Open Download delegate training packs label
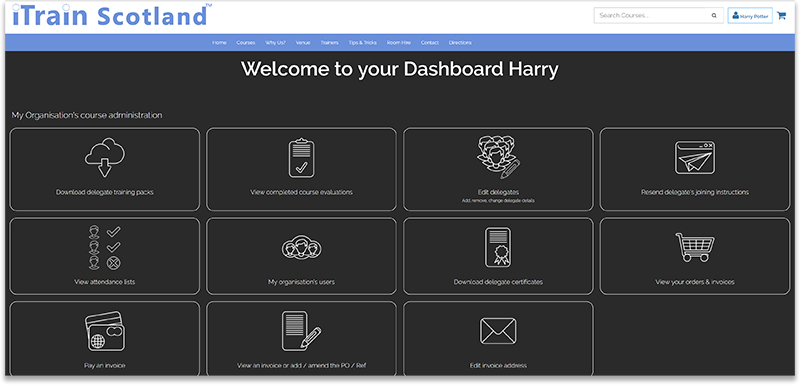Image resolution: width=800 pixels, height=385 pixels. pyautogui.click(x=105, y=193)
